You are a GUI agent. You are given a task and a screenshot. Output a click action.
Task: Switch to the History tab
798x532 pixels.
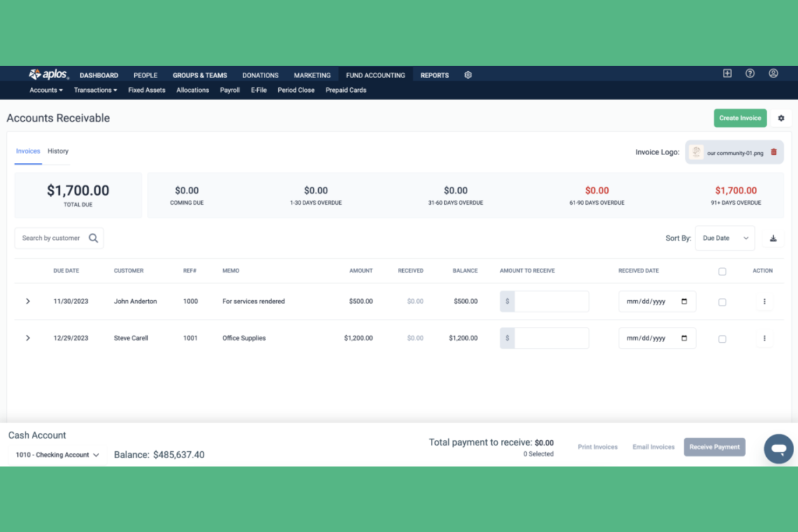click(x=58, y=151)
